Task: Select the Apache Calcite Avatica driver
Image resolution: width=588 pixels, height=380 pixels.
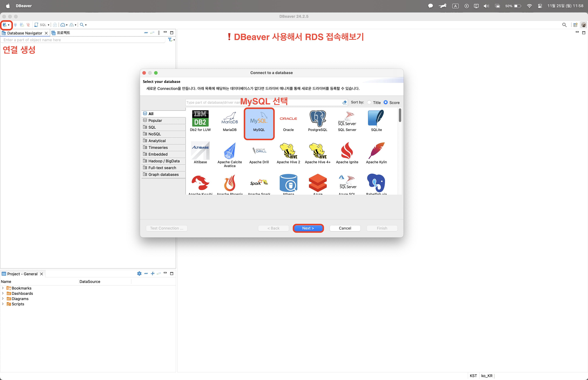Action: coord(230,155)
